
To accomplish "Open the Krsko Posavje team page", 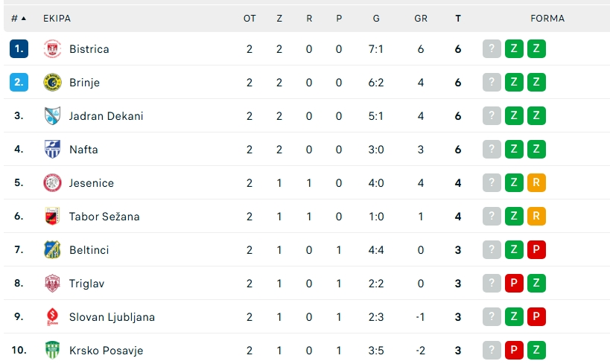I will pyautogui.click(x=106, y=351).
